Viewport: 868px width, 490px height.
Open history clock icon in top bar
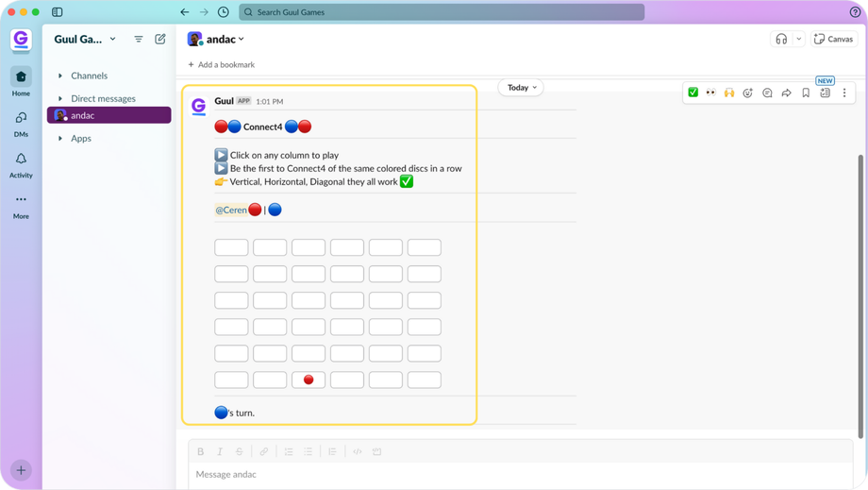click(x=223, y=12)
